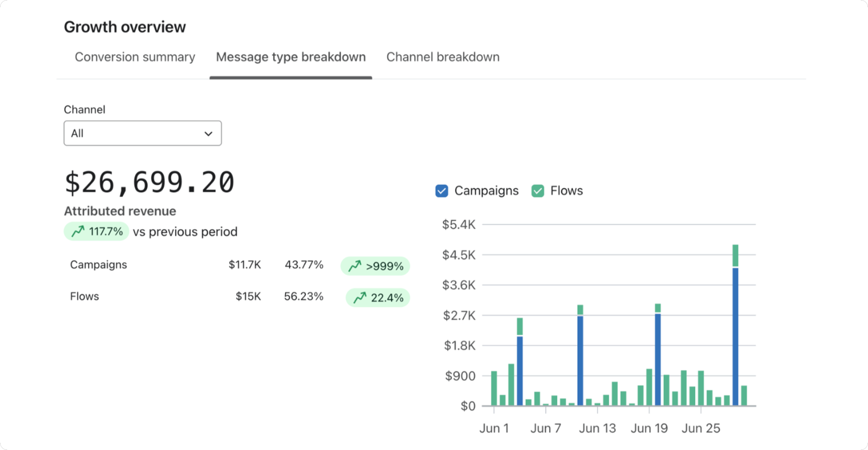Click the Jun 25 axis label
The height and width of the screenshot is (450, 868).
701,428
